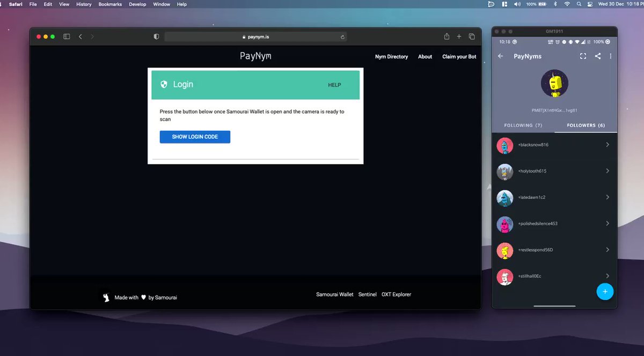
Task: Open the three-dot overflow menu in PayNyms app
Action: [x=611, y=56]
